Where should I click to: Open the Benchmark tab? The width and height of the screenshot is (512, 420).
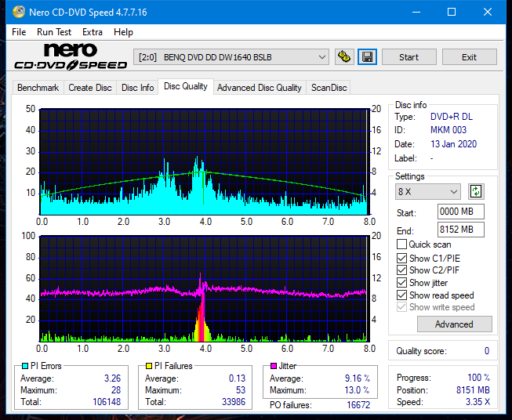coord(38,88)
